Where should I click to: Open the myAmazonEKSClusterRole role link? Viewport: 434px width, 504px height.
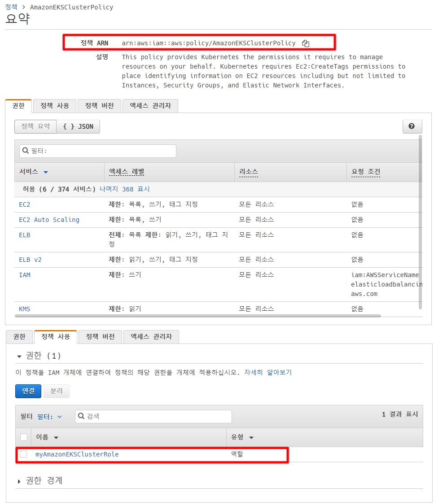(x=77, y=454)
